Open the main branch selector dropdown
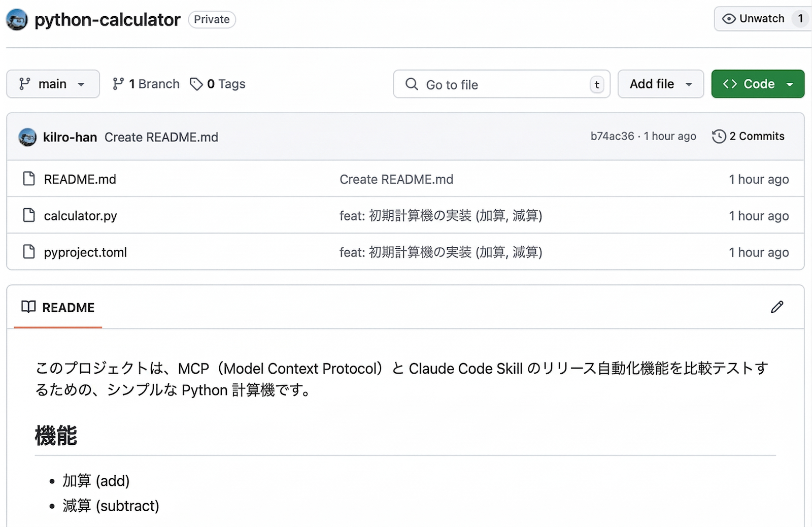Screen dimensions: 812x527 click(x=53, y=84)
